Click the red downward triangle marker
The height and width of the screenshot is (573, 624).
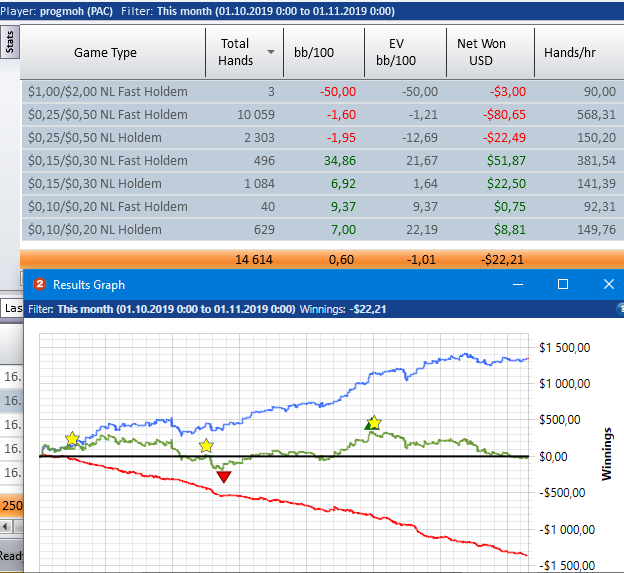(224, 477)
